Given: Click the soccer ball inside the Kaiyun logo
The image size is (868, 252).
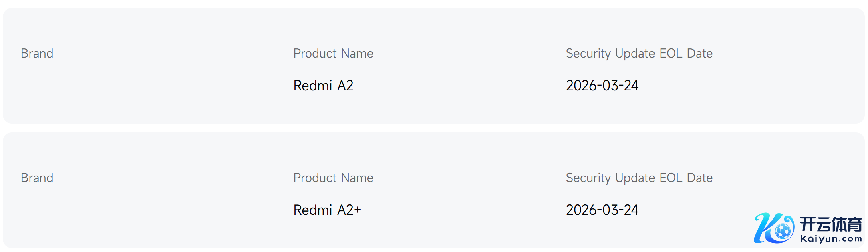Looking at the screenshot, I should [783, 231].
